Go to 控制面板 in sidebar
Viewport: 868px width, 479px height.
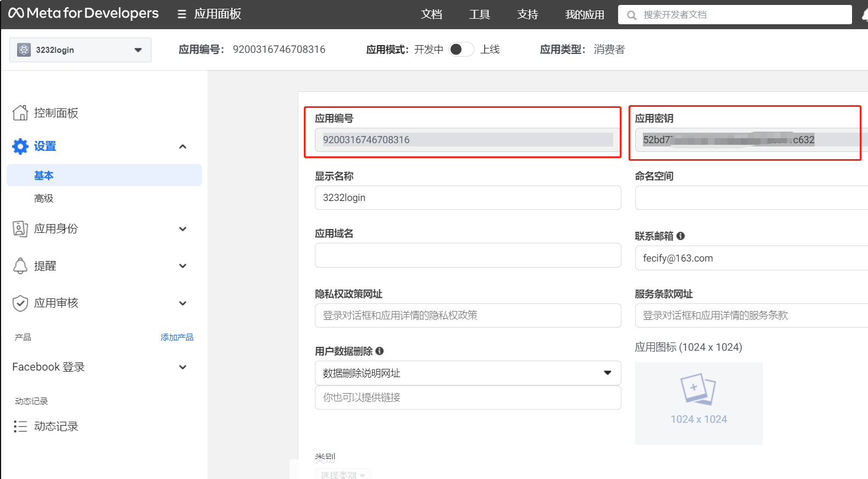(56, 113)
